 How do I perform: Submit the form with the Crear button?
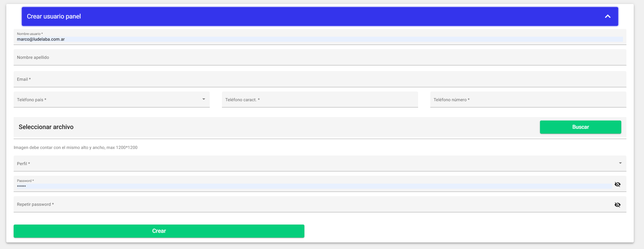pyautogui.click(x=159, y=231)
